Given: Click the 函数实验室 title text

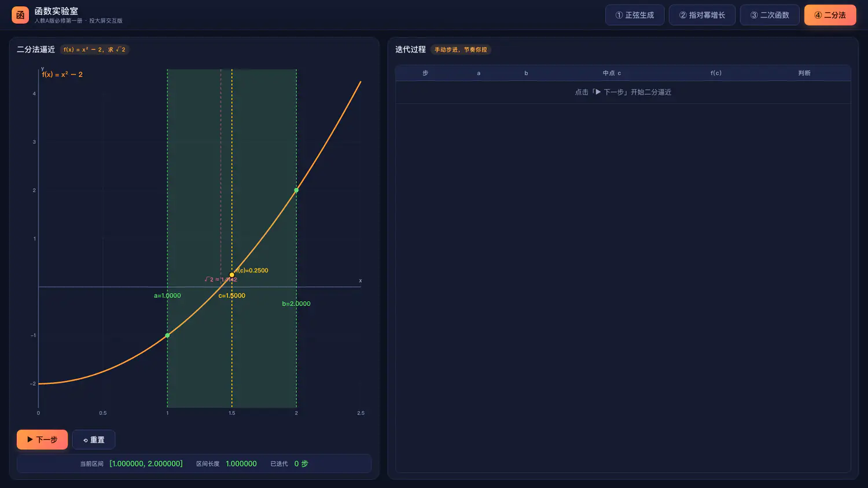Looking at the screenshot, I should click(x=56, y=11).
